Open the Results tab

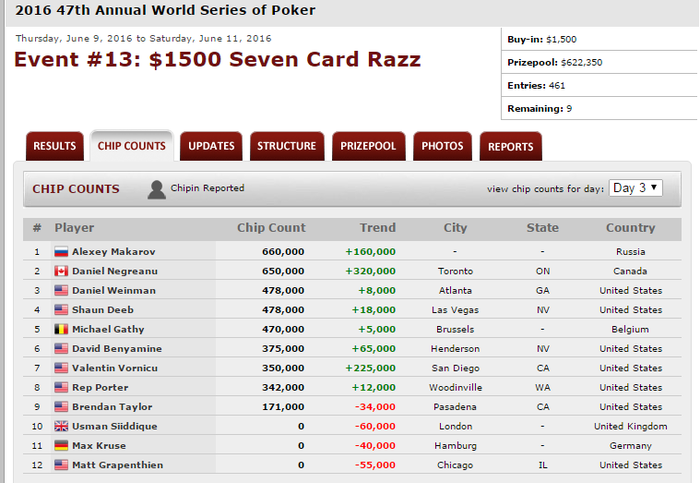pos(54,146)
